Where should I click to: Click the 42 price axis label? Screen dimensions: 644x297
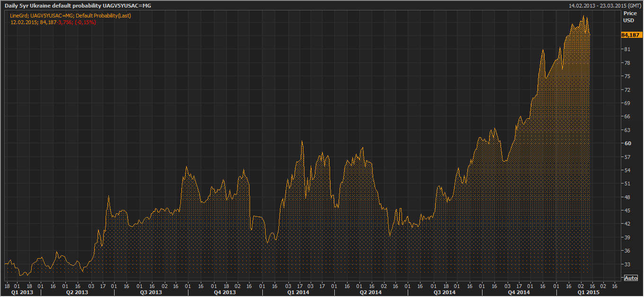(x=627, y=224)
